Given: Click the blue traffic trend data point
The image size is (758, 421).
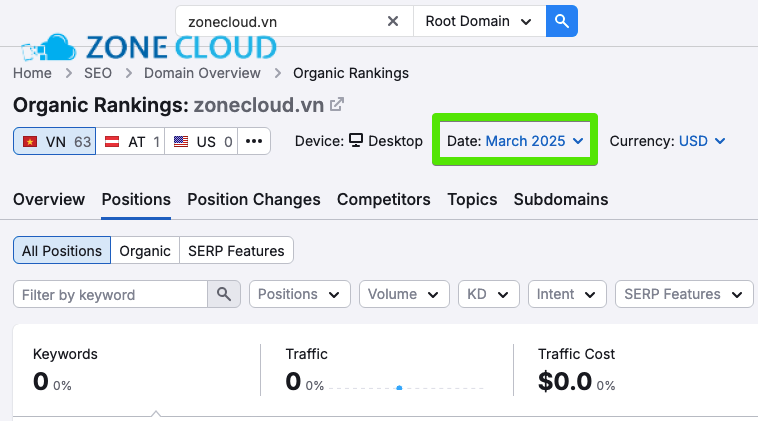Looking at the screenshot, I should [x=399, y=388].
